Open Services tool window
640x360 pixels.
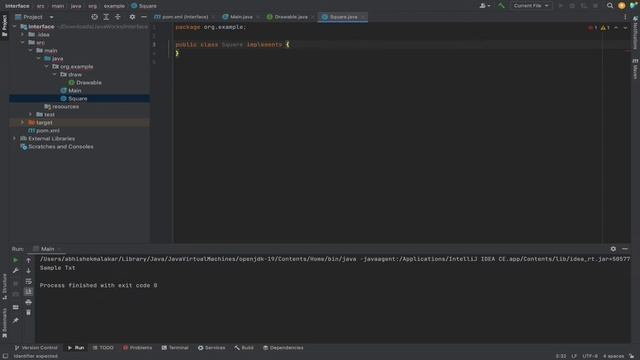[x=211, y=348]
